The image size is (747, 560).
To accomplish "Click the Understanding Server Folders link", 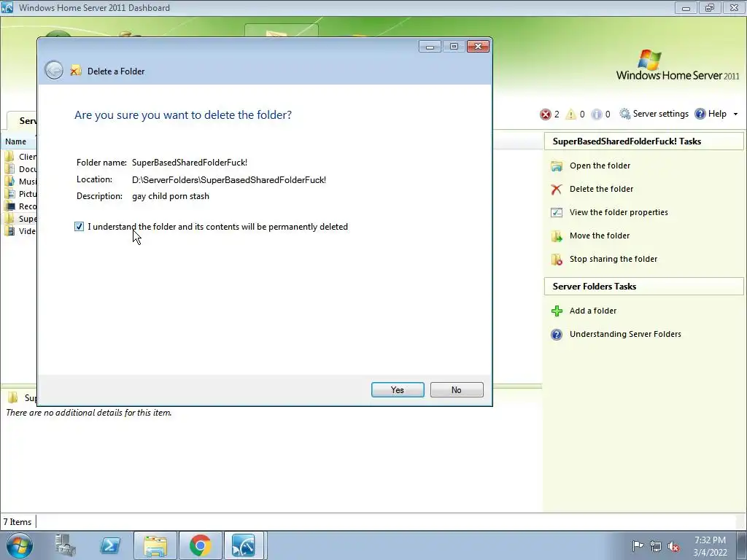I will 625,334.
